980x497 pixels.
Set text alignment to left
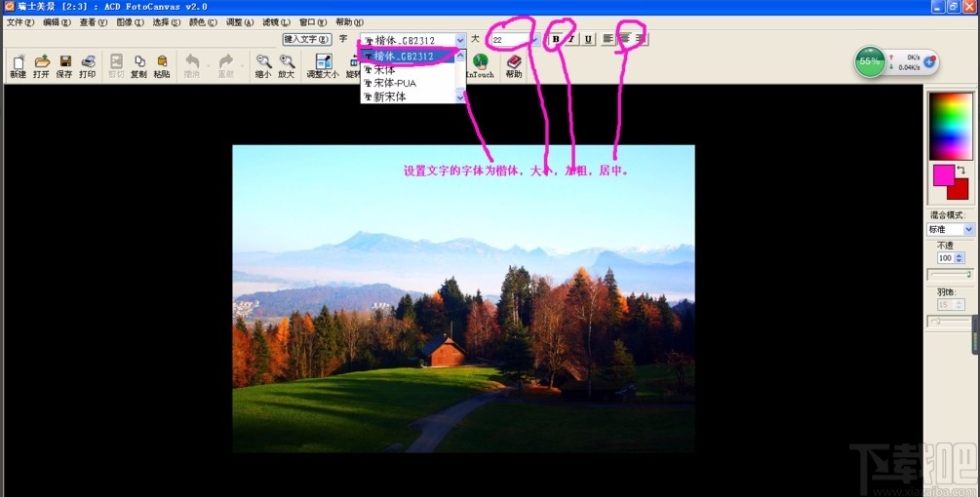(608, 39)
